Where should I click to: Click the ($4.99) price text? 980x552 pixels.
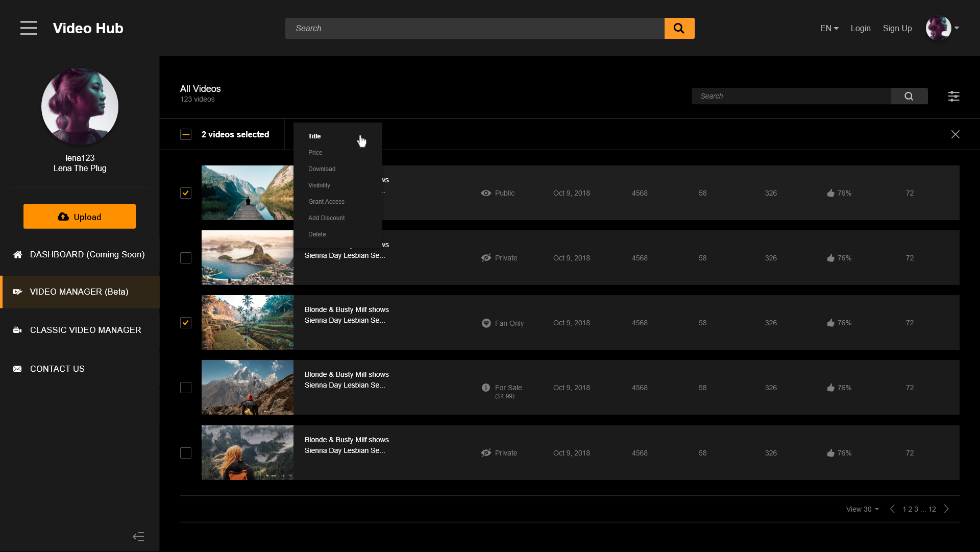tap(505, 396)
